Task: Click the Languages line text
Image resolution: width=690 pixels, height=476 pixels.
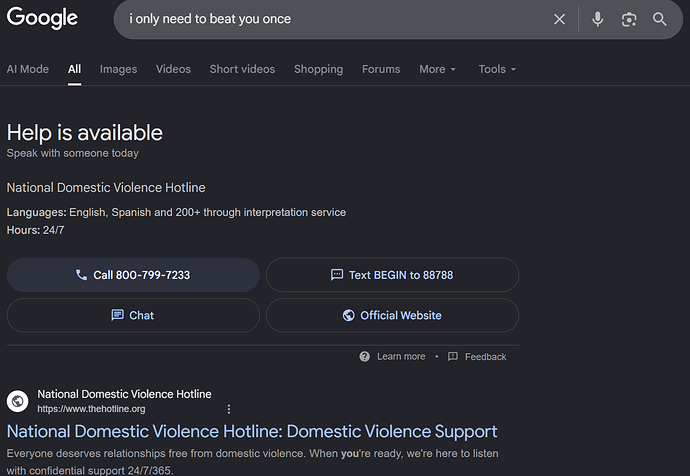Action: [176, 212]
